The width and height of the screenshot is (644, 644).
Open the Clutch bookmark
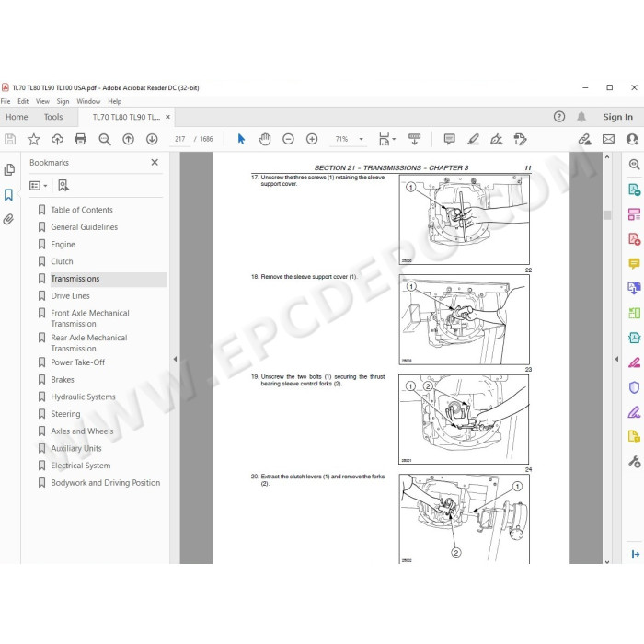(x=62, y=261)
